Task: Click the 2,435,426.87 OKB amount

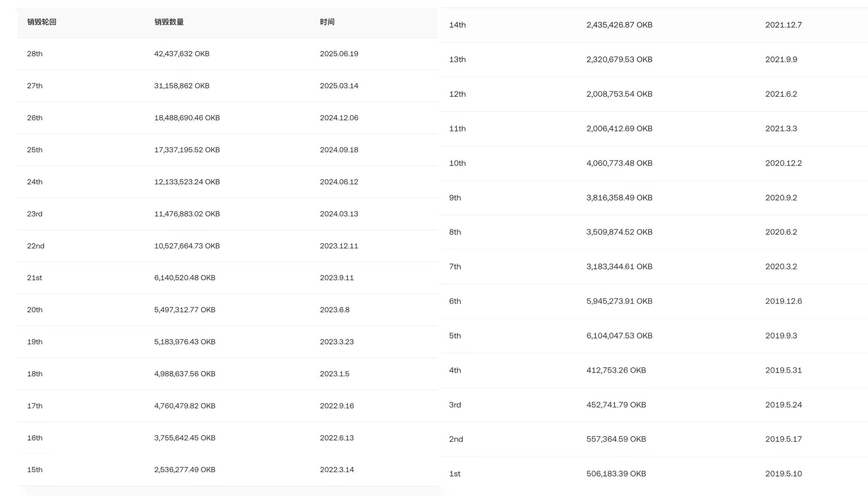Action: 619,25
